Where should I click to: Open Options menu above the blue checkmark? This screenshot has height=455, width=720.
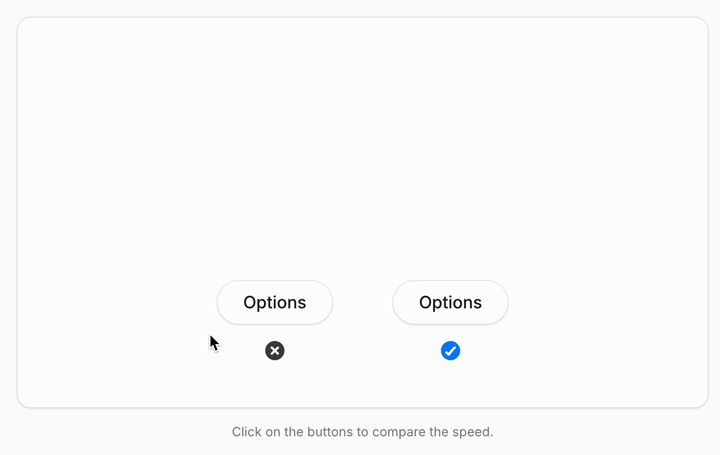[450, 302]
